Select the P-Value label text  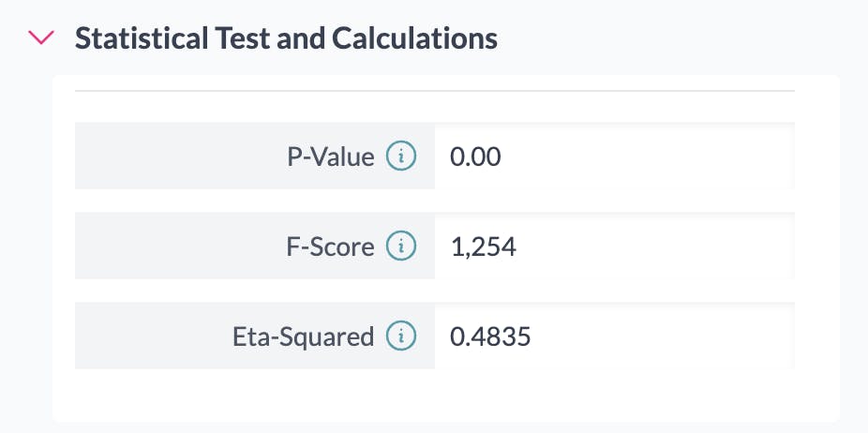(330, 157)
